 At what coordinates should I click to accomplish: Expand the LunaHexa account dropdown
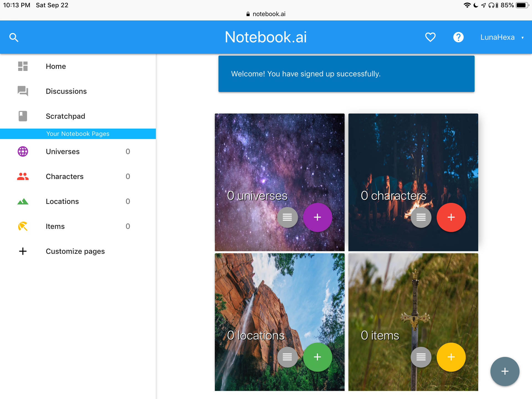(x=502, y=37)
